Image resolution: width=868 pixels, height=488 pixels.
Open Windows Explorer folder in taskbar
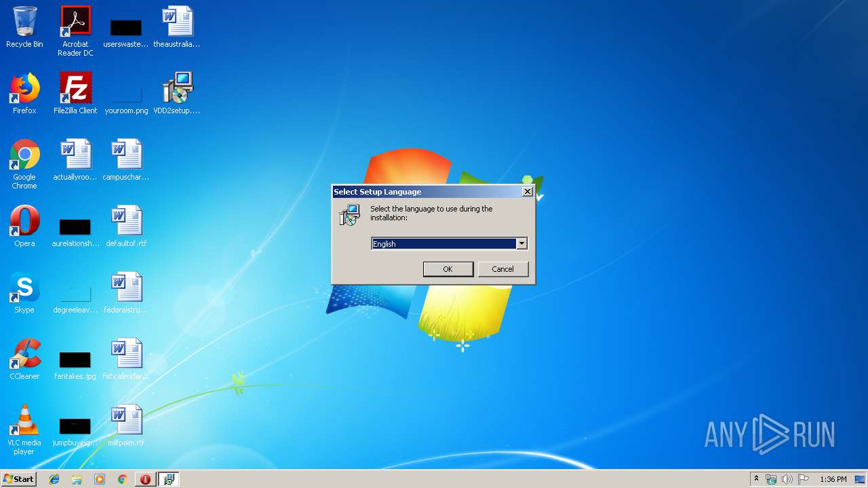(x=77, y=479)
